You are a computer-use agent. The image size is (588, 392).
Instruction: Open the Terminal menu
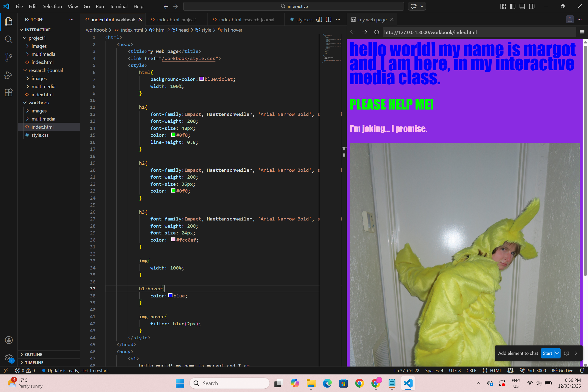pyautogui.click(x=119, y=6)
